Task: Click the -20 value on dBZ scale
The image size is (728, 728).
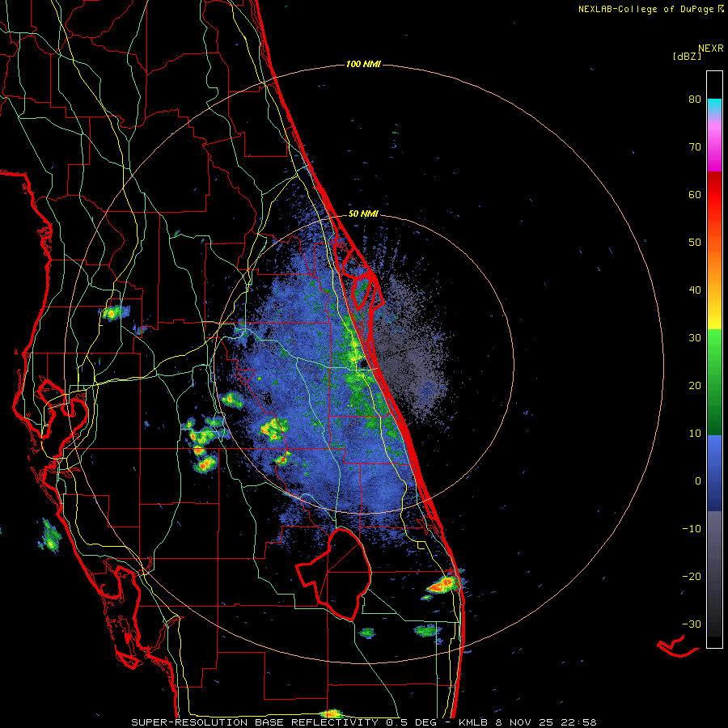Action: [x=692, y=577]
